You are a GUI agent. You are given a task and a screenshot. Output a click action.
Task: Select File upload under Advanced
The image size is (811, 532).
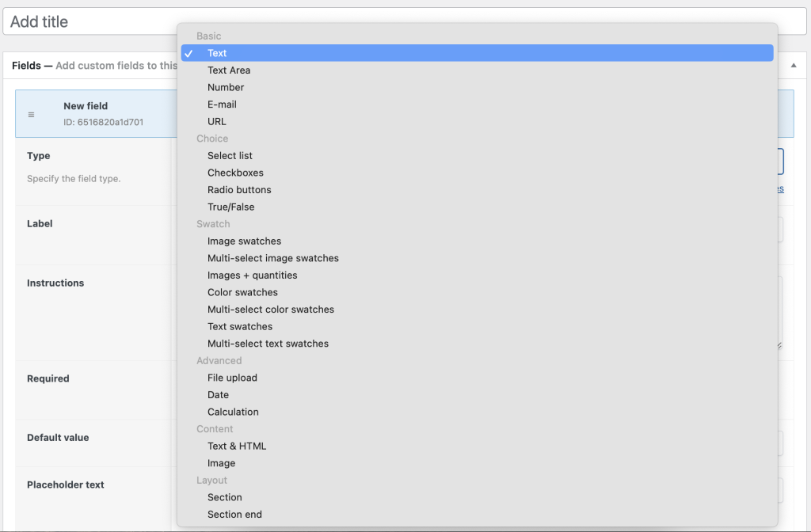tap(232, 378)
